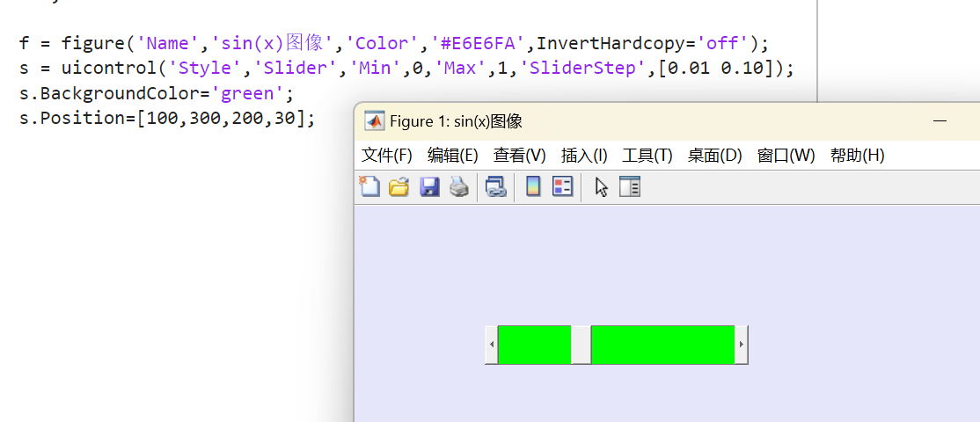Open the 帮助(H) menu
Image resolution: width=980 pixels, height=422 pixels.
click(x=858, y=156)
